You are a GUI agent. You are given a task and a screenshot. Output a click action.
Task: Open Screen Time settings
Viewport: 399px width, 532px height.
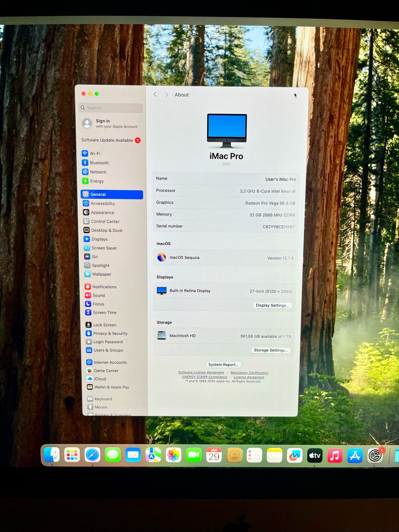(x=101, y=313)
